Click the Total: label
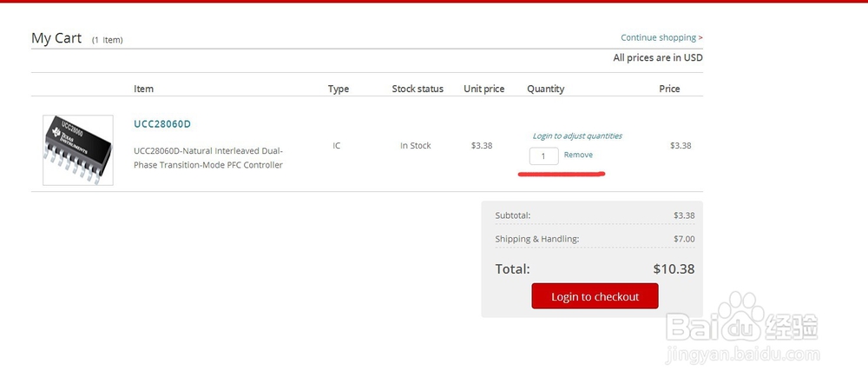Image resolution: width=868 pixels, height=384 pixels. click(513, 269)
